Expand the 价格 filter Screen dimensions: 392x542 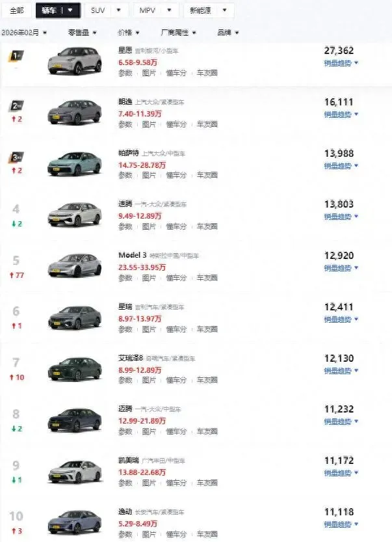pos(128,33)
